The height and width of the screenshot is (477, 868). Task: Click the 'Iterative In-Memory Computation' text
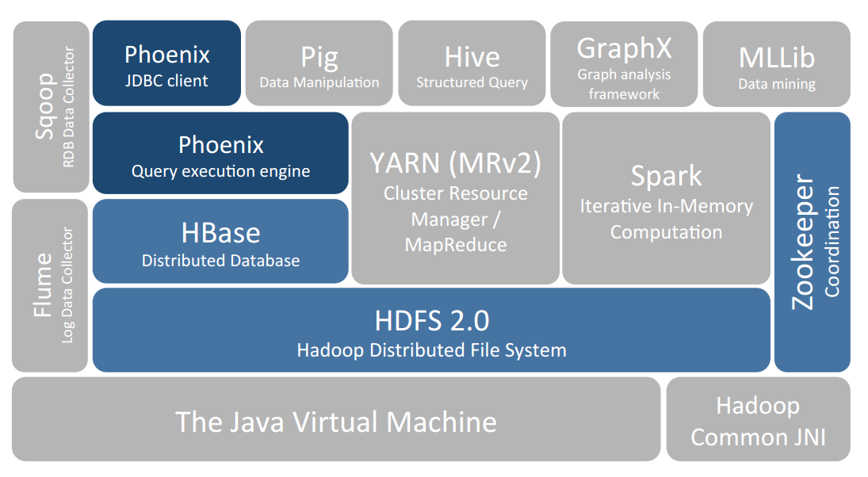click(666, 219)
